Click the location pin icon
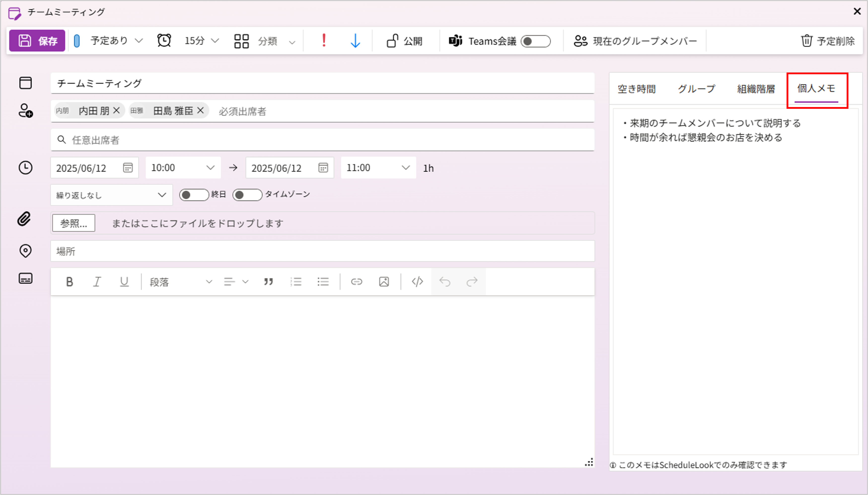The height and width of the screenshot is (495, 868). [x=26, y=251]
